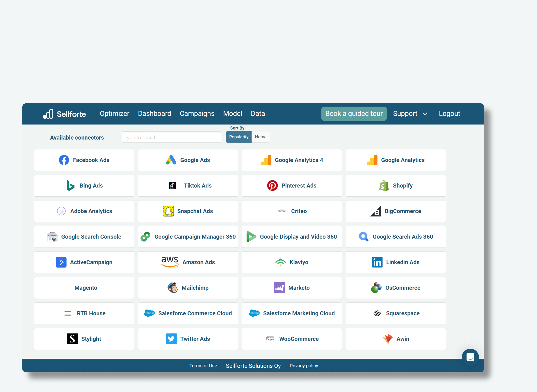Click the Pinterest logo icon
Image resolution: width=537 pixels, height=392 pixels.
[272, 186]
